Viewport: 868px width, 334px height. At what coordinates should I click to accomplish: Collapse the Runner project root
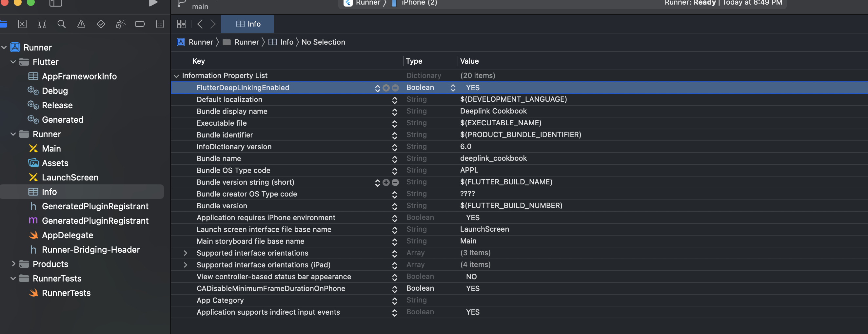[x=4, y=48]
